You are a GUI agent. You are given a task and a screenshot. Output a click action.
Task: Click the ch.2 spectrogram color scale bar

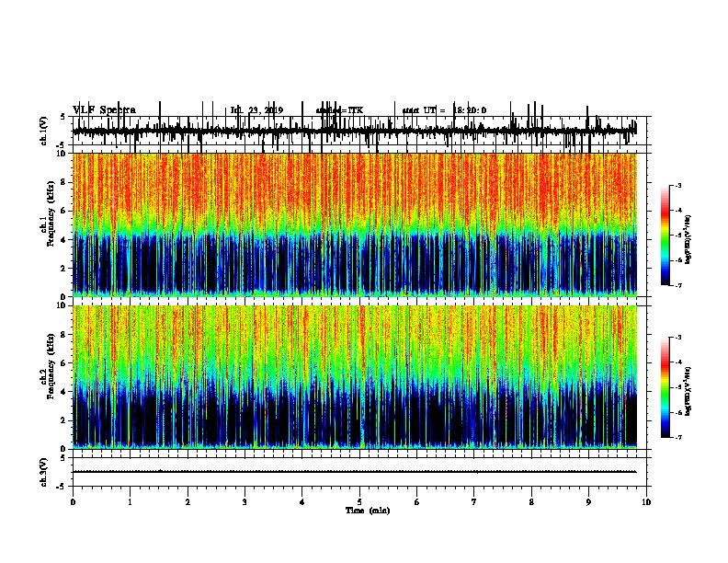665,387
